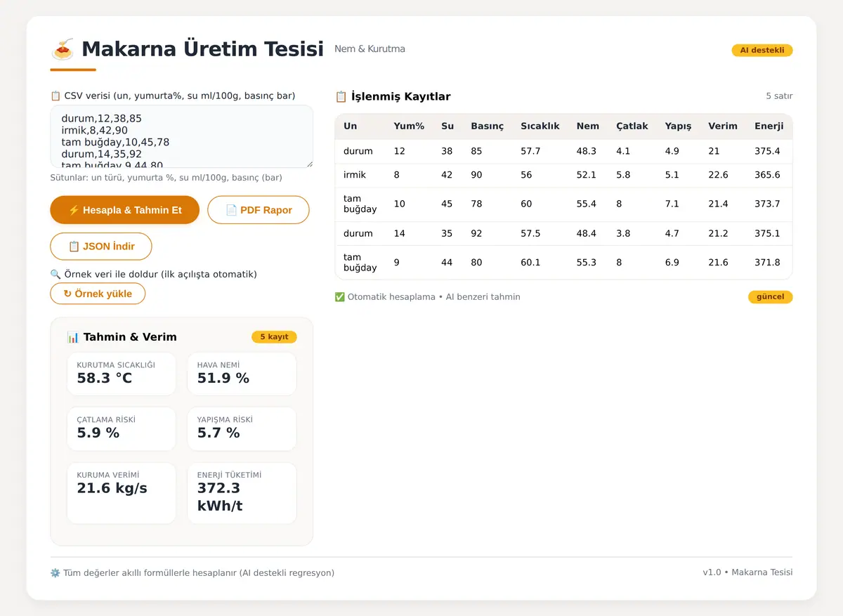Viewport: 843px width, 616px height.
Task: Click the Yapış column header
Action: tap(678, 126)
